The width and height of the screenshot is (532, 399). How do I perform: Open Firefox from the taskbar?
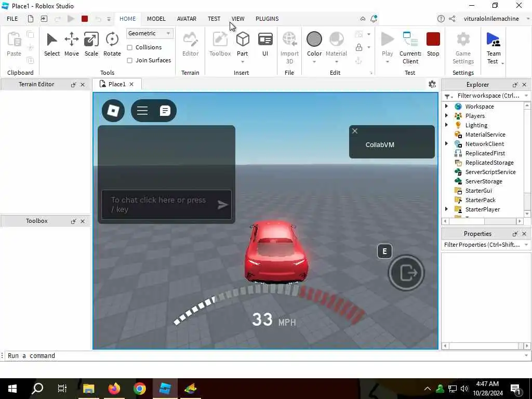114,389
